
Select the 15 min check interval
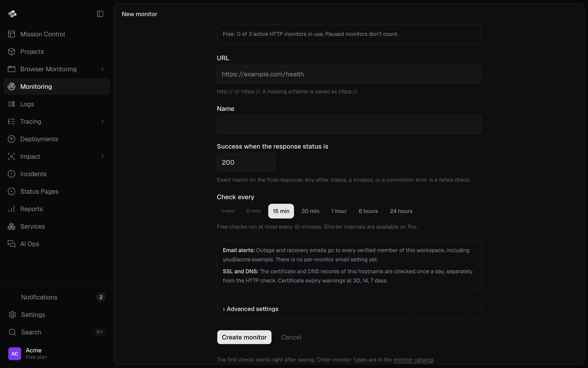click(281, 211)
